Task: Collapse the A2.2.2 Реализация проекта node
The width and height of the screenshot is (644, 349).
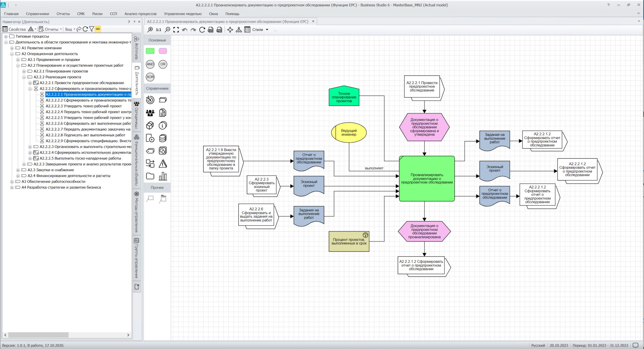Action: (24, 77)
